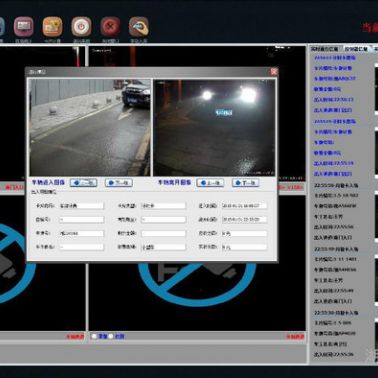Show previous vehicle exit image
Viewport: 378px width, 378px height.
210,183
